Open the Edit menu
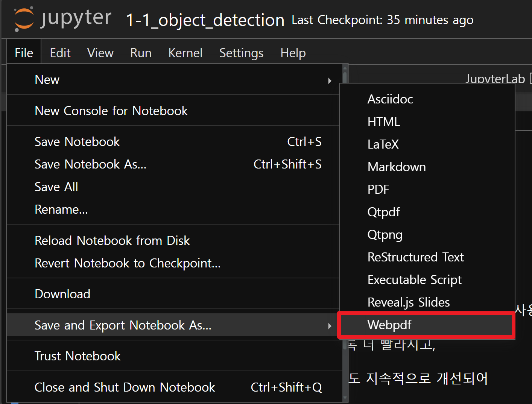This screenshot has height=404, width=532. click(x=60, y=53)
